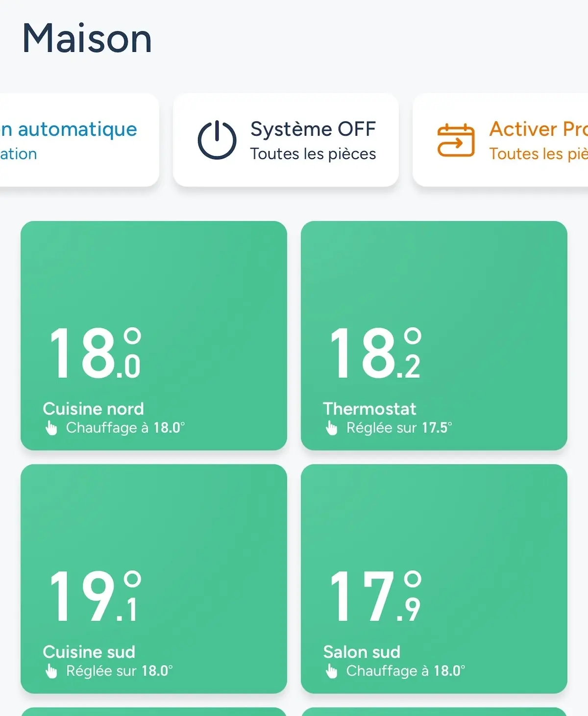Click the orange program calendar icon
The height and width of the screenshot is (716, 588).
tap(456, 140)
